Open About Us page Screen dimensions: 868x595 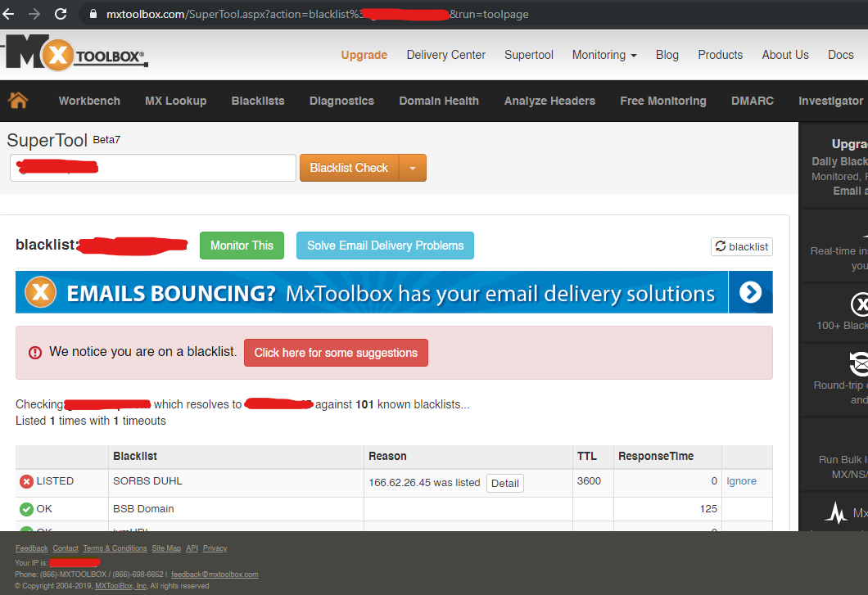(x=785, y=55)
